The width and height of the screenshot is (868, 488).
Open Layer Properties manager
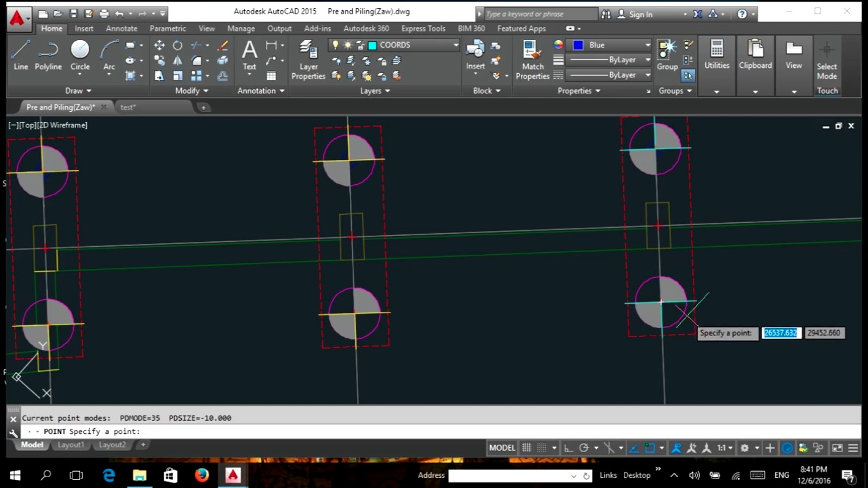pyautogui.click(x=308, y=60)
